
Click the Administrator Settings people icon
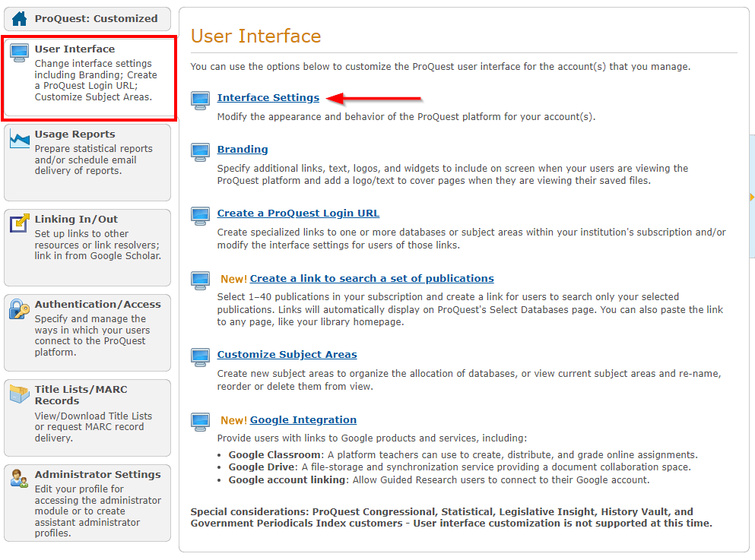[19, 477]
